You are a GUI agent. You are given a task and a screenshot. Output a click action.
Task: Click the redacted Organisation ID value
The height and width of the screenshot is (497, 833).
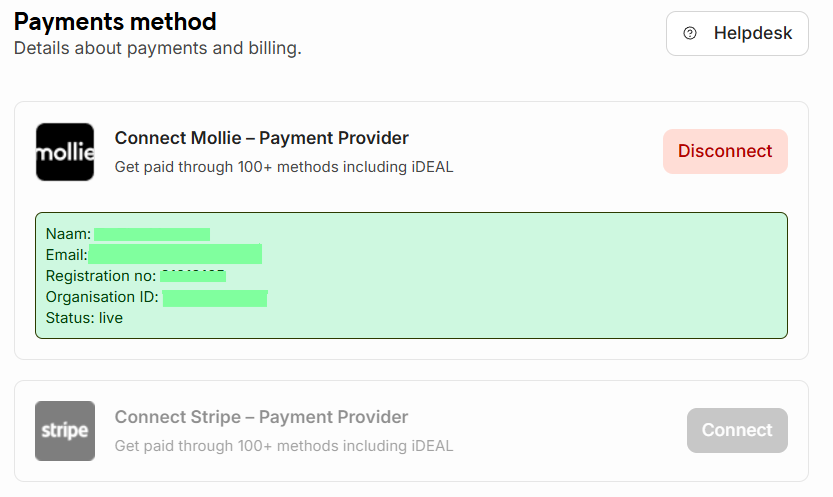point(215,298)
